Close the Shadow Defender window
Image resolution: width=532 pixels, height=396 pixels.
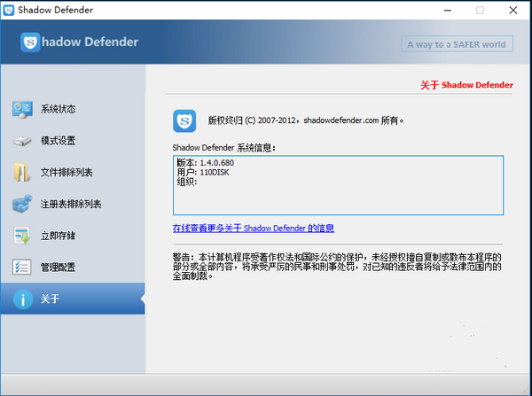(x=512, y=10)
